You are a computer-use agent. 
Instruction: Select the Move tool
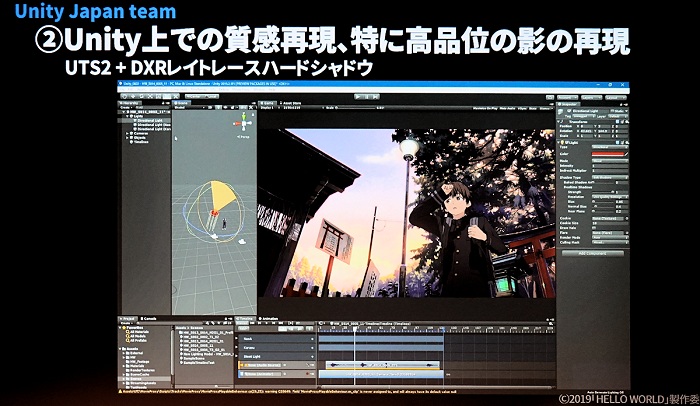(x=133, y=96)
